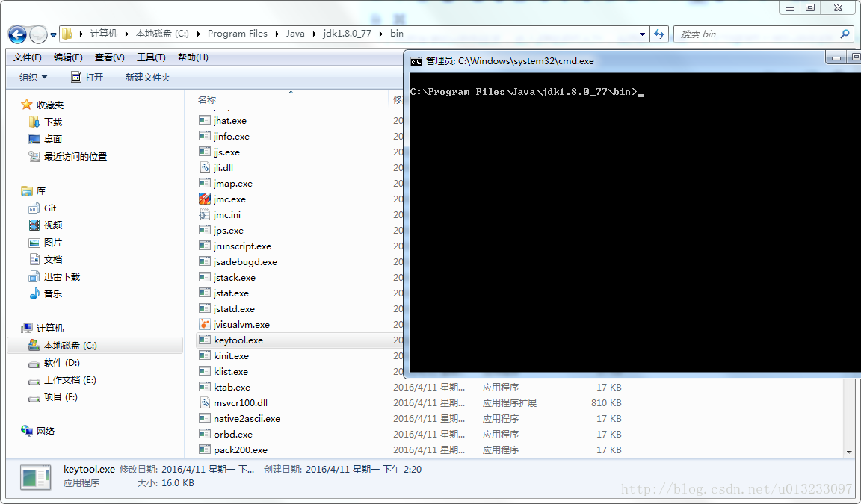Click the jsadebugd.exe file icon
Image resolution: width=861 pixels, height=504 pixels.
(x=205, y=261)
